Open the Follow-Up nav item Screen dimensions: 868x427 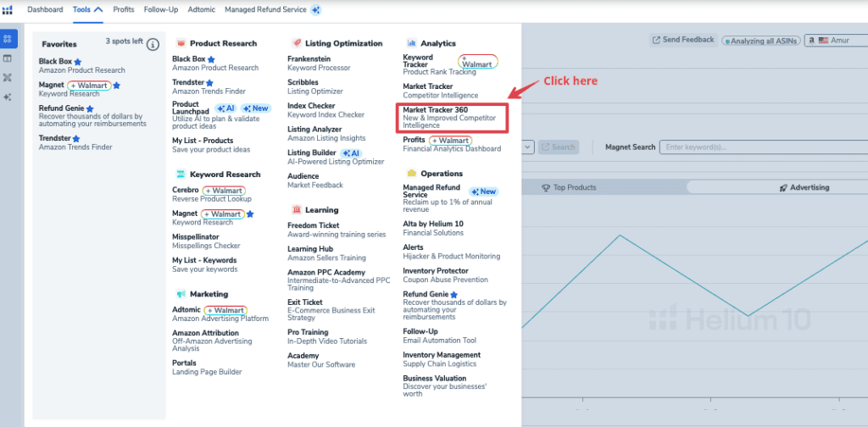[x=160, y=10]
